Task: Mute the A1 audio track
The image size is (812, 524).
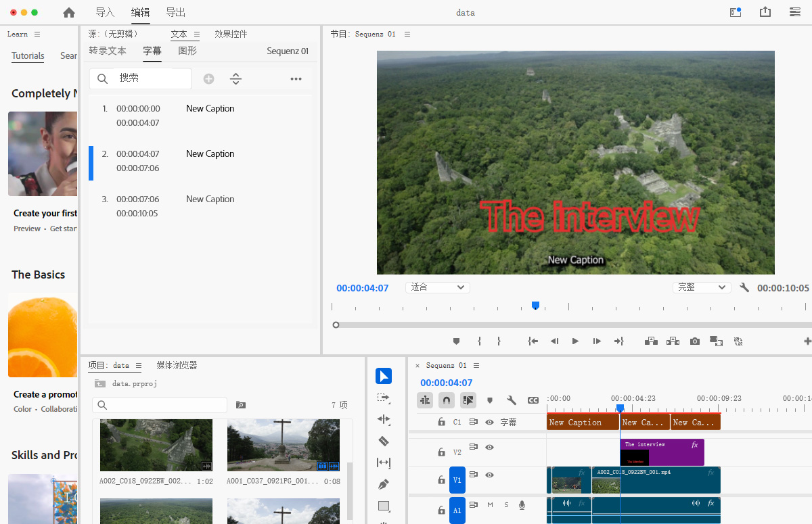Action: [489, 504]
